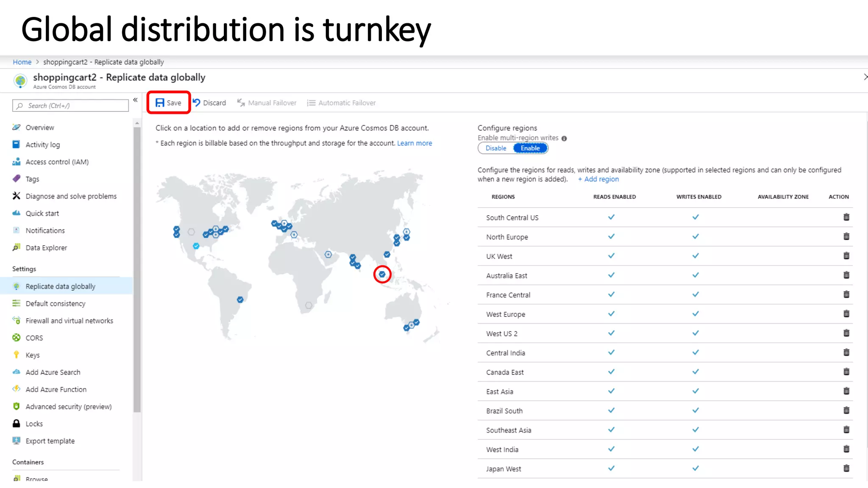
Task: Click Southeast Asia marker near Singapore
Action: (382, 274)
